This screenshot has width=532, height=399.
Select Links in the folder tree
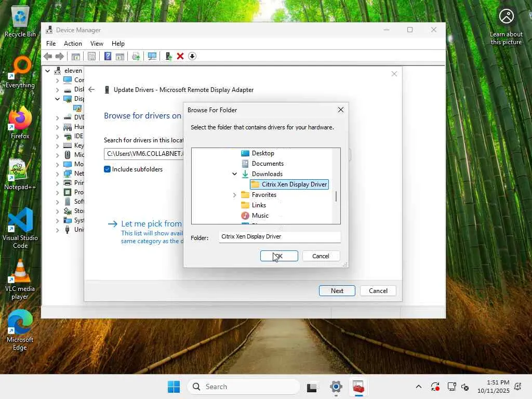coord(259,205)
